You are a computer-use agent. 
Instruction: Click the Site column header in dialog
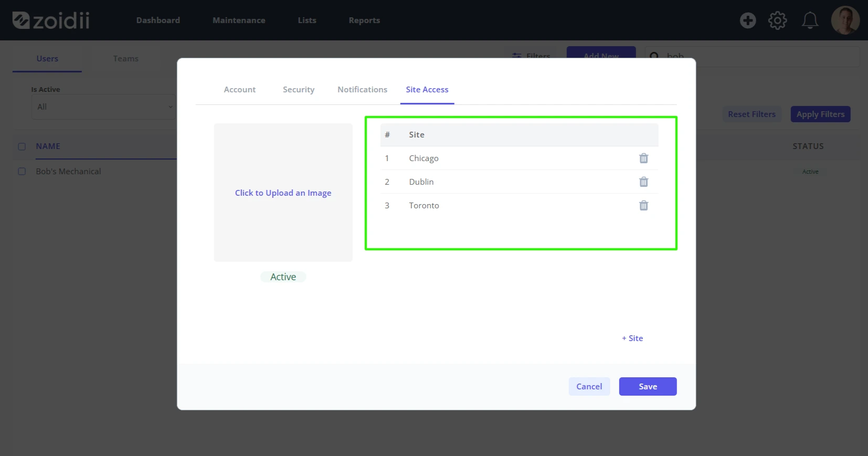coord(417,135)
